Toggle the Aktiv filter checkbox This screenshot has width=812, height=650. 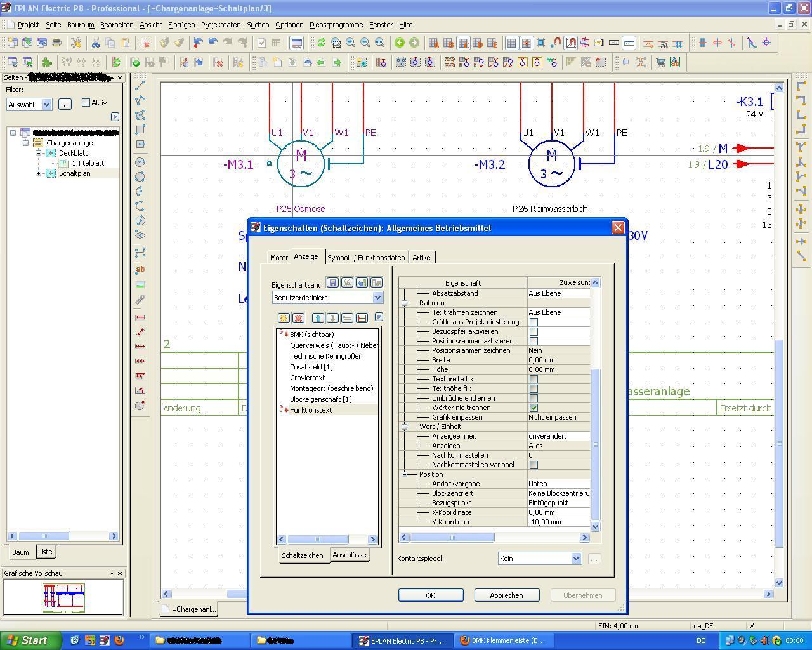(x=86, y=103)
